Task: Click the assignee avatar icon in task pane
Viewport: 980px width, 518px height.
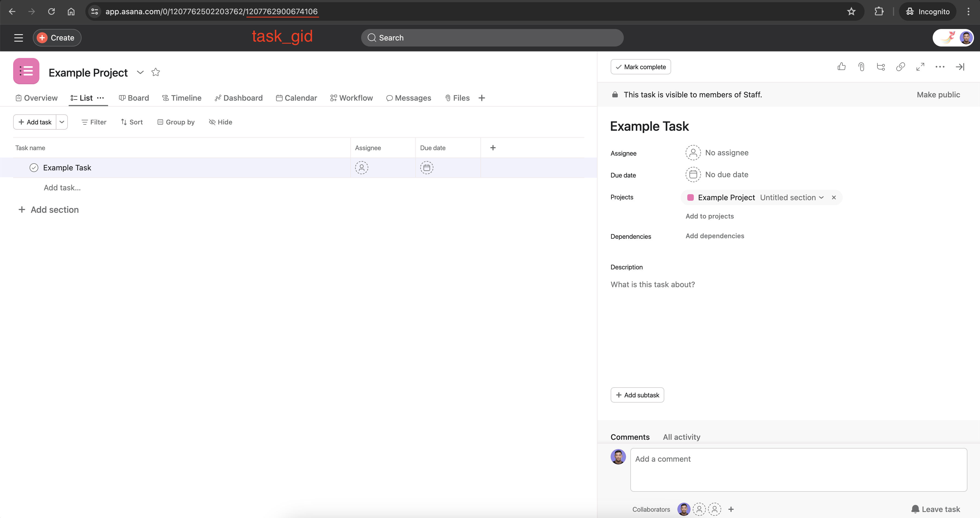Action: tap(693, 153)
